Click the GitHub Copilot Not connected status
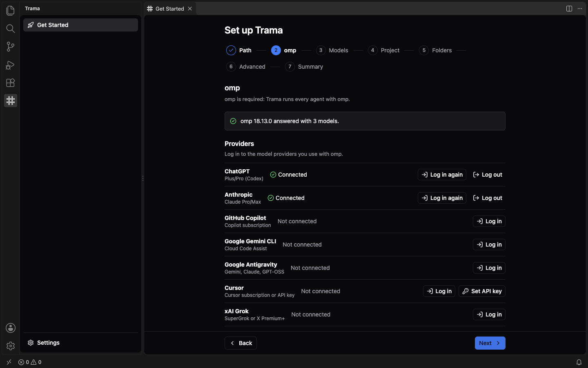Screen dimensions: 588x368 297,221
